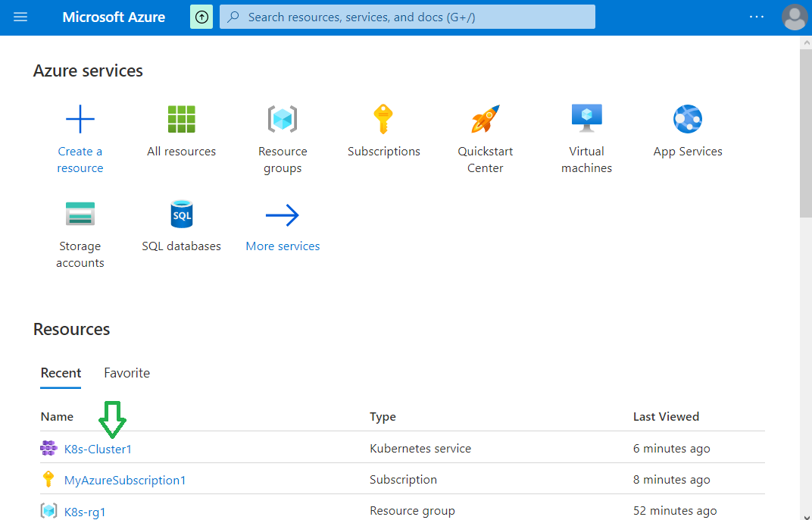Click the upload arrow icon beside the search box
Viewport: 812px width, 520px height.
(x=201, y=17)
